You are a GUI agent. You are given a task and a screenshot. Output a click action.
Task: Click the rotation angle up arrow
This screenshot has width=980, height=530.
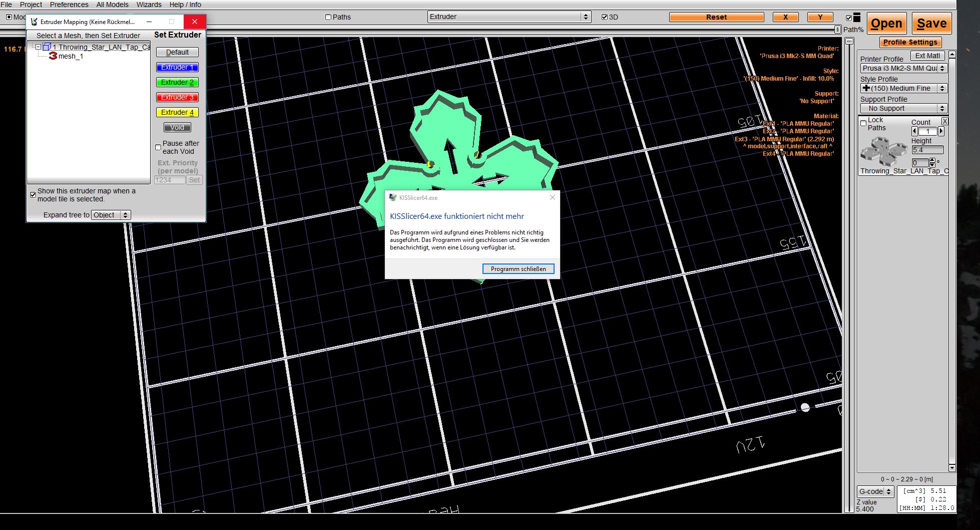pos(932,160)
